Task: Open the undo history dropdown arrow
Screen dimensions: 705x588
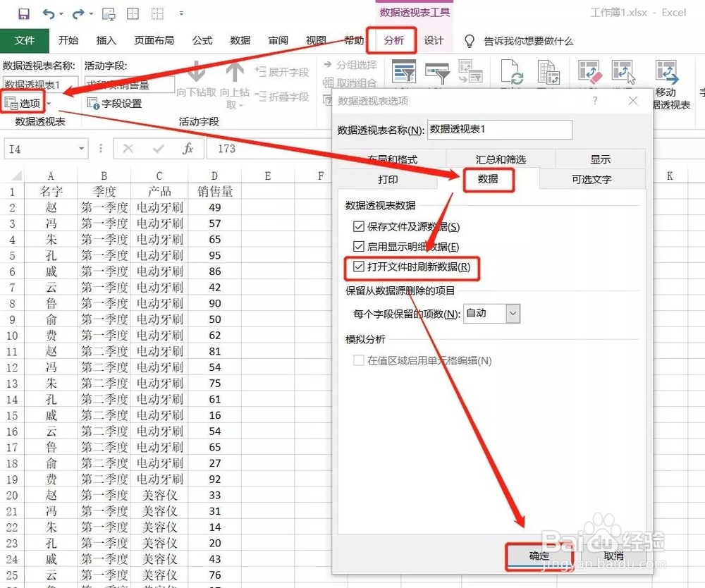Action: (x=61, y=14)
